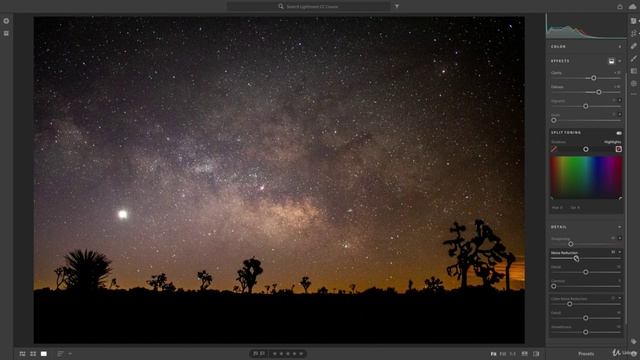
Task: Expand the Vignette options disclosure arrow
Action: pos(620,100)
